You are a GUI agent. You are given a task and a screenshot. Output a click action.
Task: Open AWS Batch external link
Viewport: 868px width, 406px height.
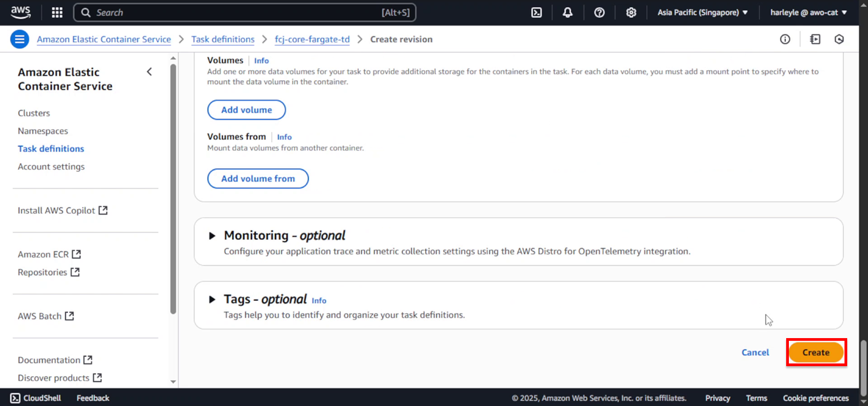click(46, 316)
